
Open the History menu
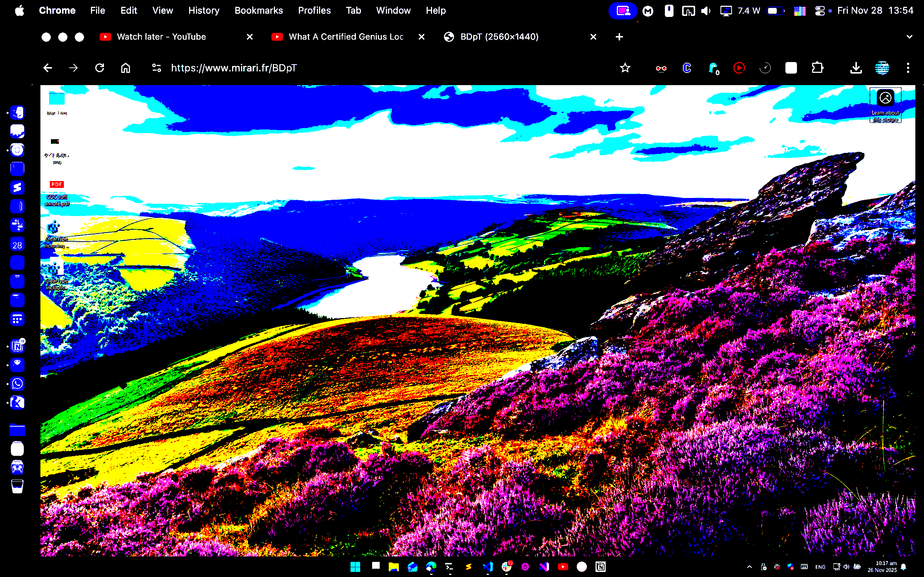pos(204,11)
